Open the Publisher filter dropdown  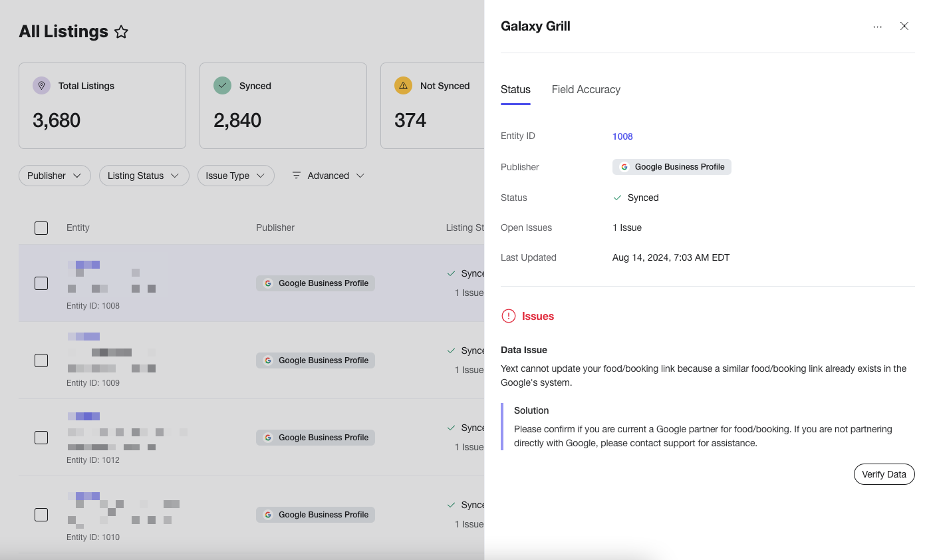(x=55, y=176)
